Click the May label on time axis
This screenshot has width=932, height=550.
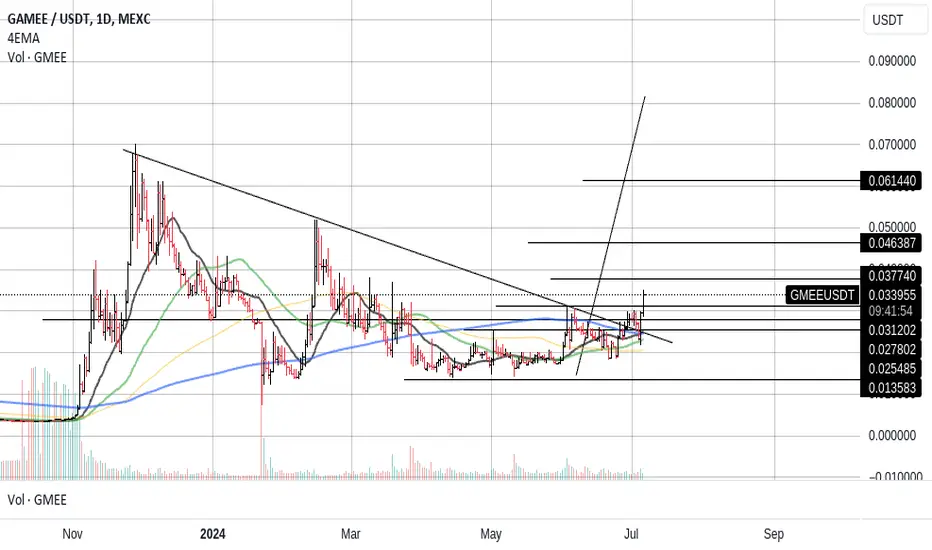point(491,534)
